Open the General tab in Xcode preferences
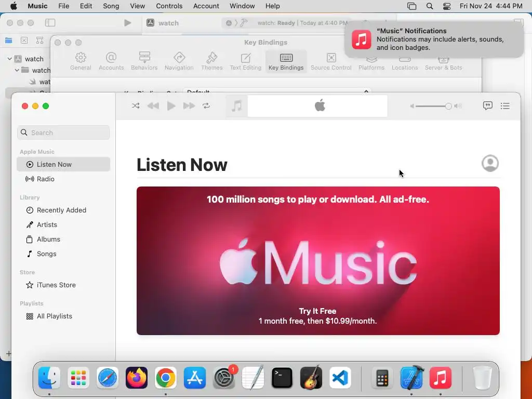 (x=81, y=61)
